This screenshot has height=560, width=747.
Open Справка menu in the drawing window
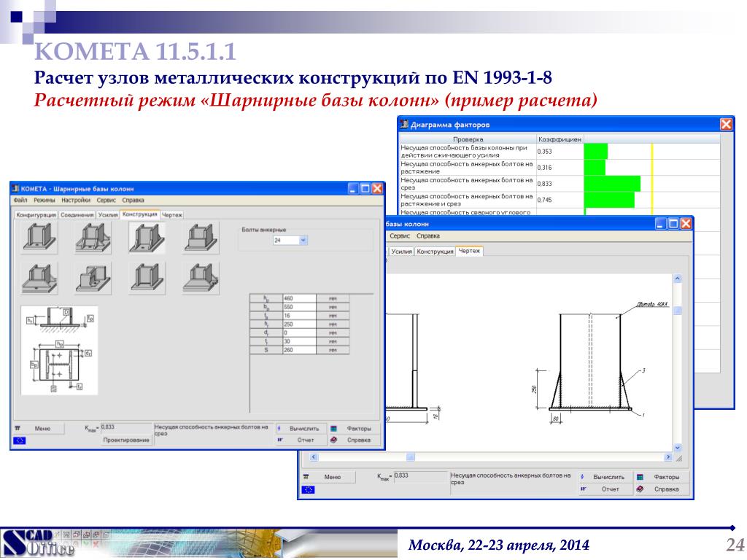click(x=427, y=236)
